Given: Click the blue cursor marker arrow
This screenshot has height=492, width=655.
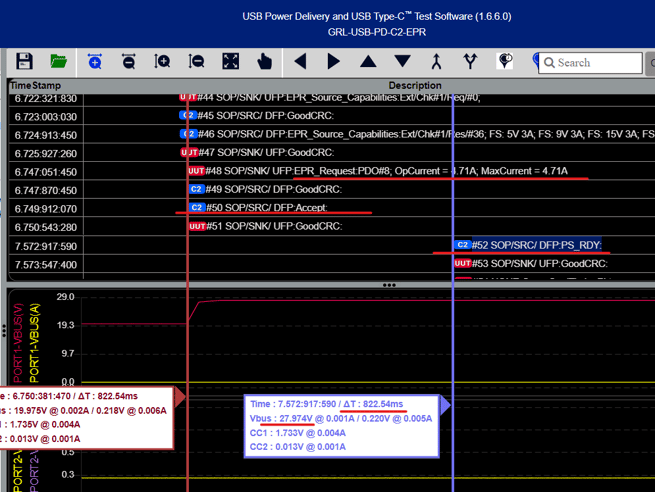Looking at the screenshot, I should pos(446,405).
